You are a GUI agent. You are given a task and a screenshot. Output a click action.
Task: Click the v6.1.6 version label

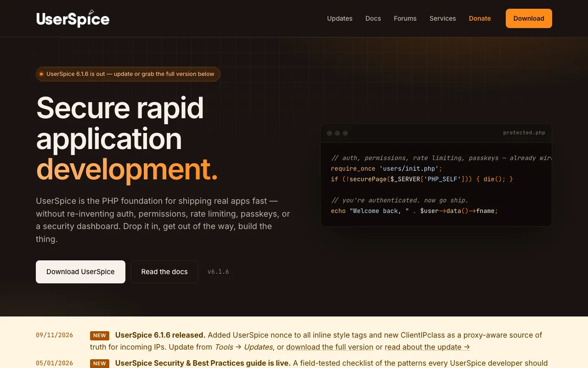(x=218, y=272)
